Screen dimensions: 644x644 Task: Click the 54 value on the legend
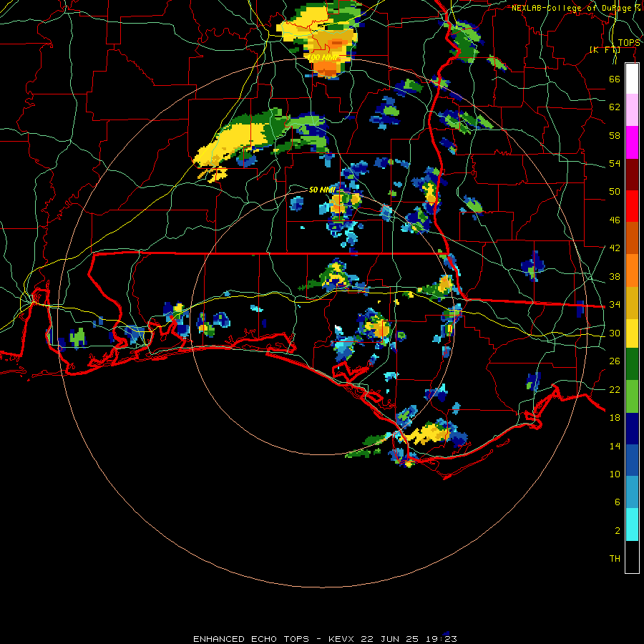coord(615,163)
